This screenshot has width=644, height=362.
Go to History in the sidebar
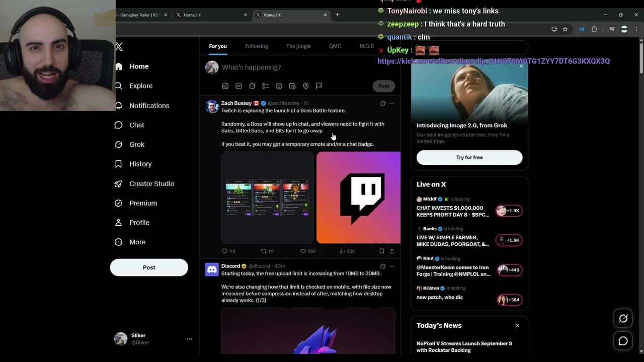(133, 164)
